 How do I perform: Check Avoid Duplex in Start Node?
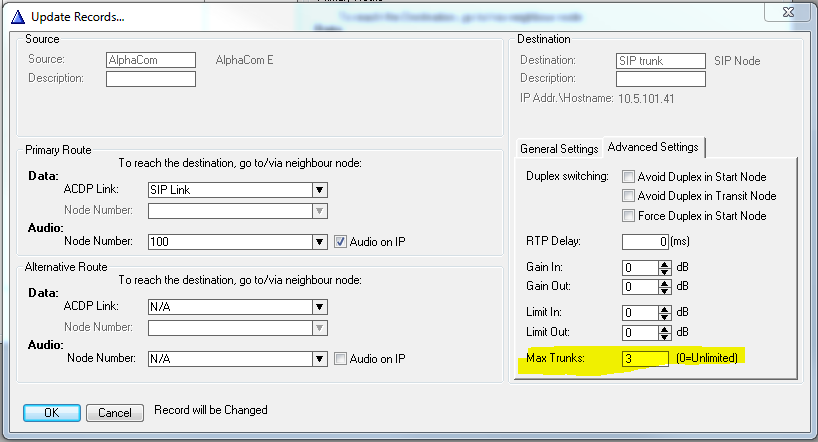pyautogui.click(x=628, y=176)
